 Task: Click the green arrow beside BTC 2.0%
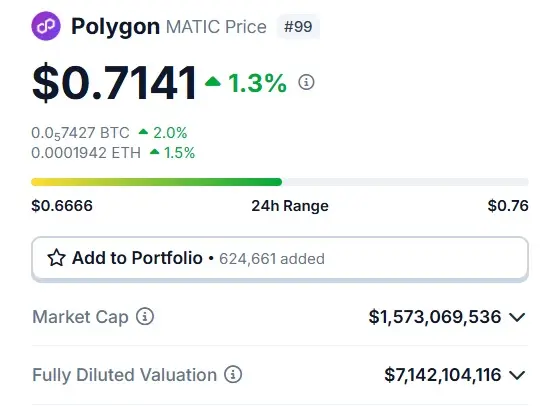coord(143,132)
